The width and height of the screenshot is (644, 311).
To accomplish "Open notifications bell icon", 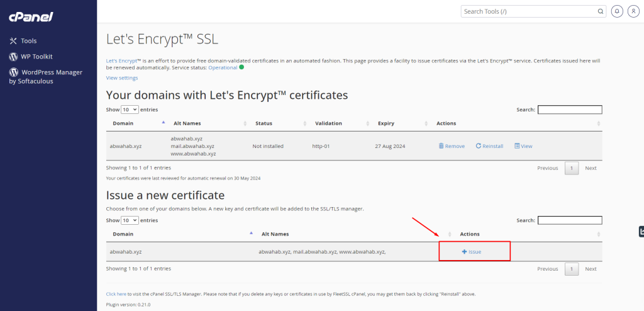I will 617,11.
